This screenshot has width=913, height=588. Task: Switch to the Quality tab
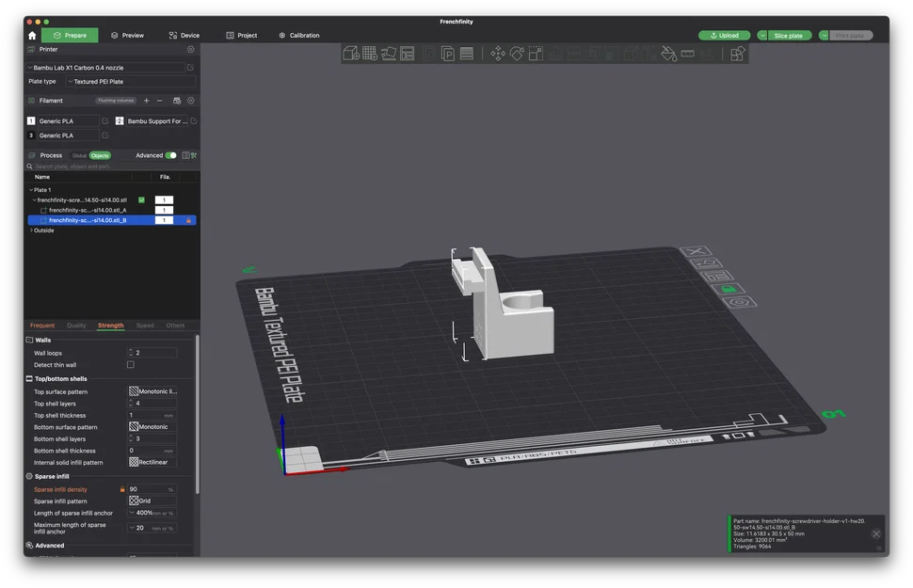pos(76,326)
